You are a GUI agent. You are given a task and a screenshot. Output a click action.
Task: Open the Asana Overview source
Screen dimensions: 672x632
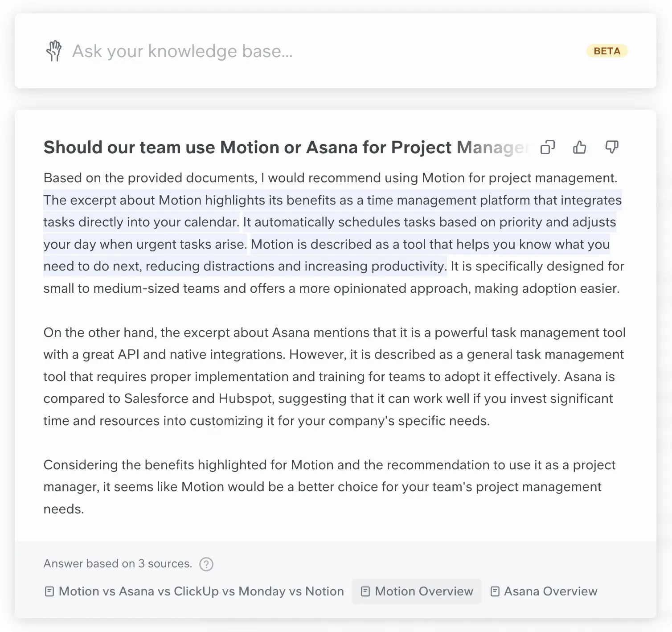(550, 591)
